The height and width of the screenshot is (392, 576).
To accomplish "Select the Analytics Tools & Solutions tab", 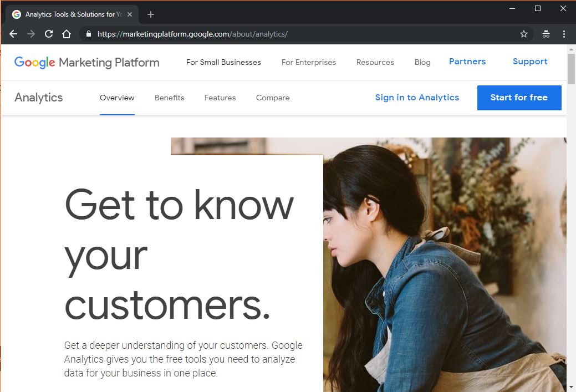I will coord(73,14).
